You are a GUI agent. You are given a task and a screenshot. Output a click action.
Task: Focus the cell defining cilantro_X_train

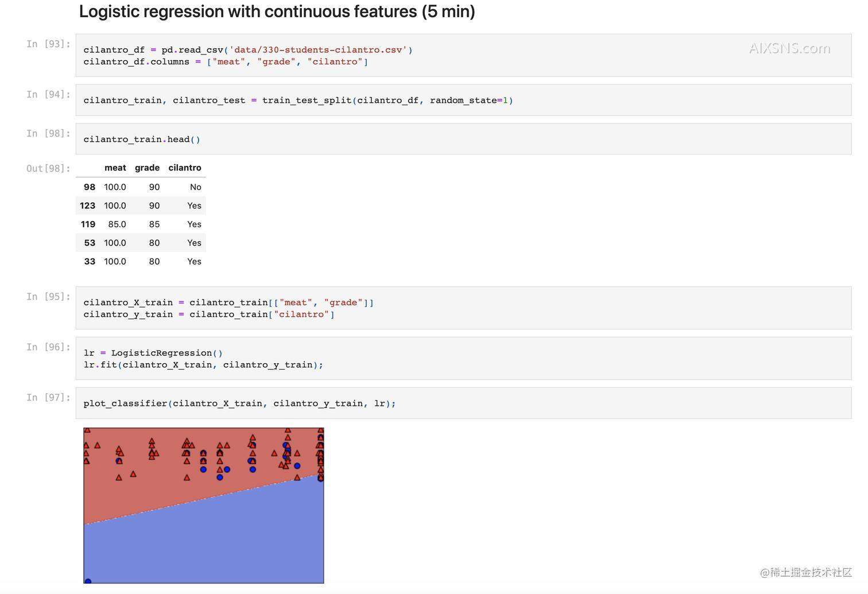(463, 308)
